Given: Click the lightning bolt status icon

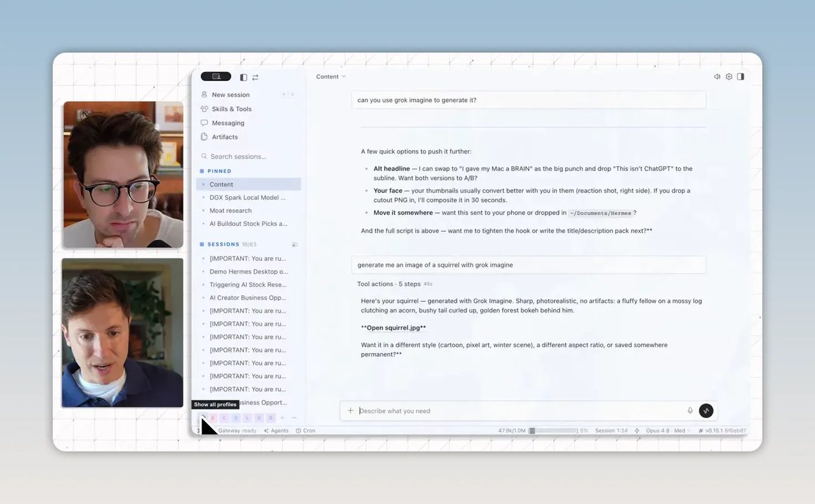Looking at the screenshot, I should click(x=637, y=431).
